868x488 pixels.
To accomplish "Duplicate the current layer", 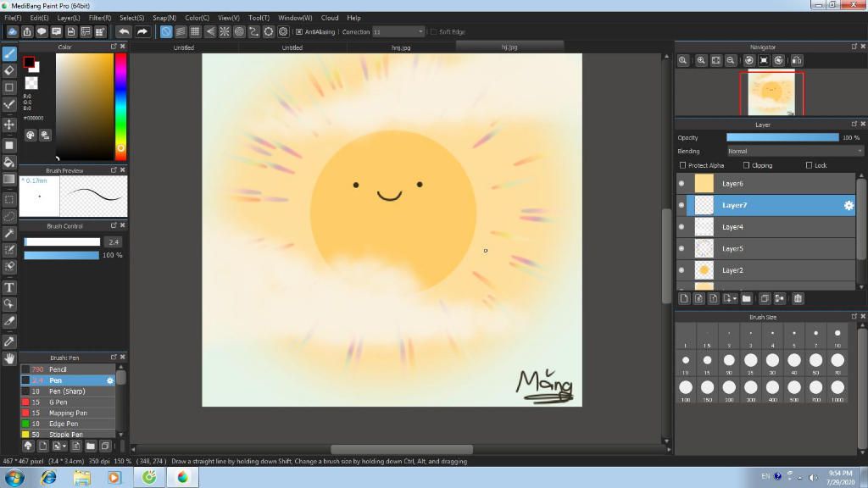I will (765, 299).
